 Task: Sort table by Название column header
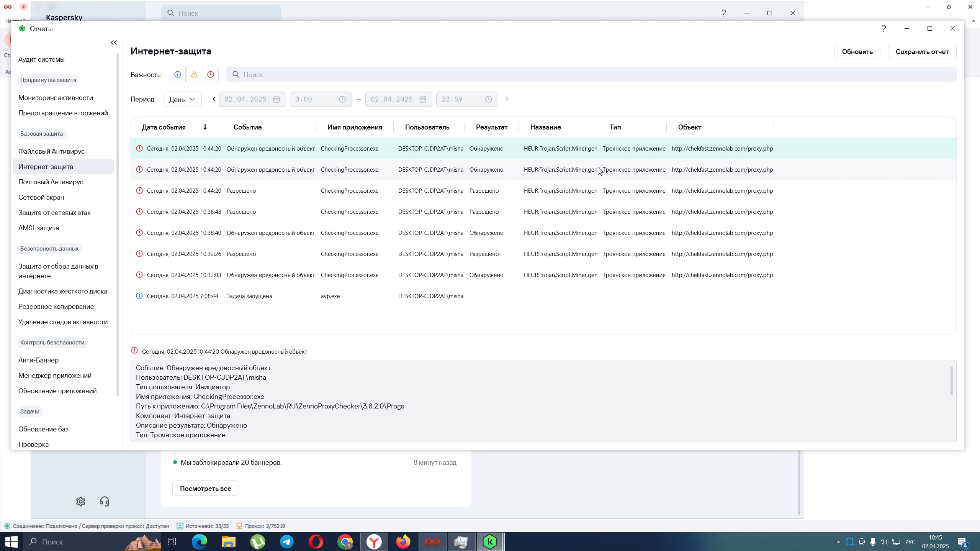point(545,127)
